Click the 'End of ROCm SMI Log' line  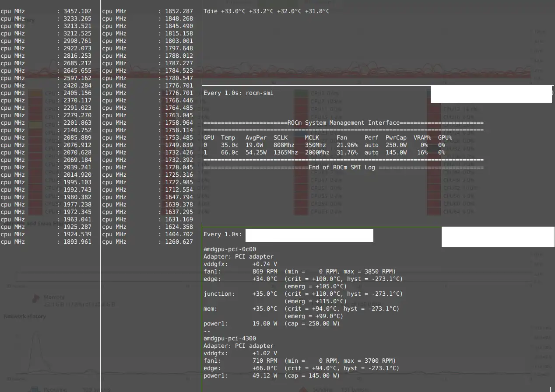(342, 167)
